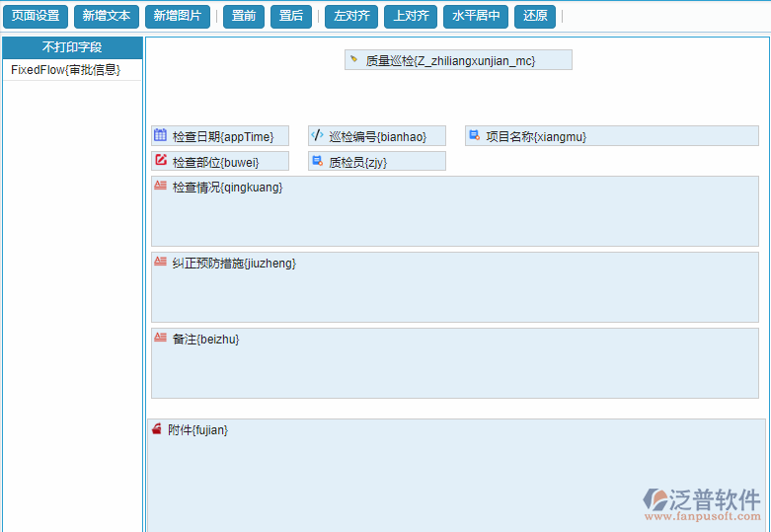Select the 质检员{zjy} field box

click(x=377, y=161)
